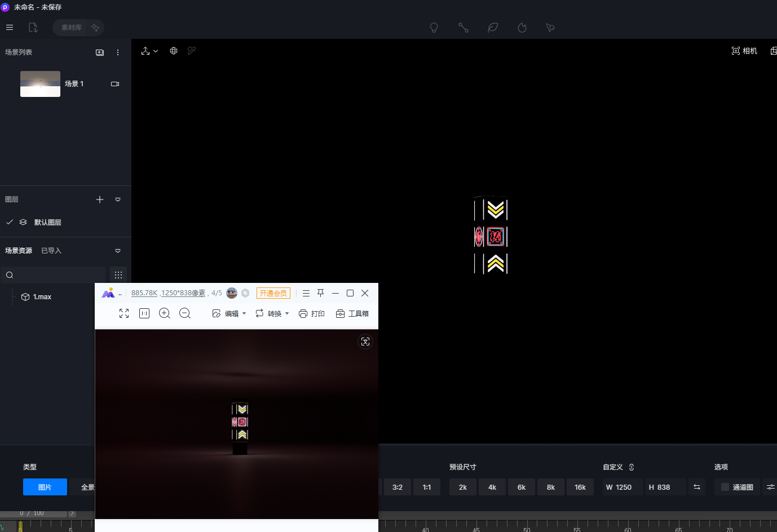
Task: Click the sparkle AI icon beside 素材库
Action: point(95,27)
